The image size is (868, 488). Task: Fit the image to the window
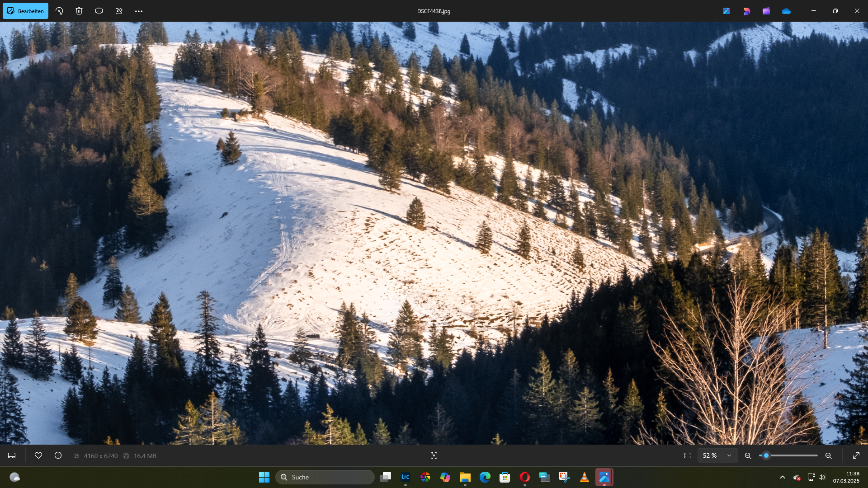coord(688,455)
